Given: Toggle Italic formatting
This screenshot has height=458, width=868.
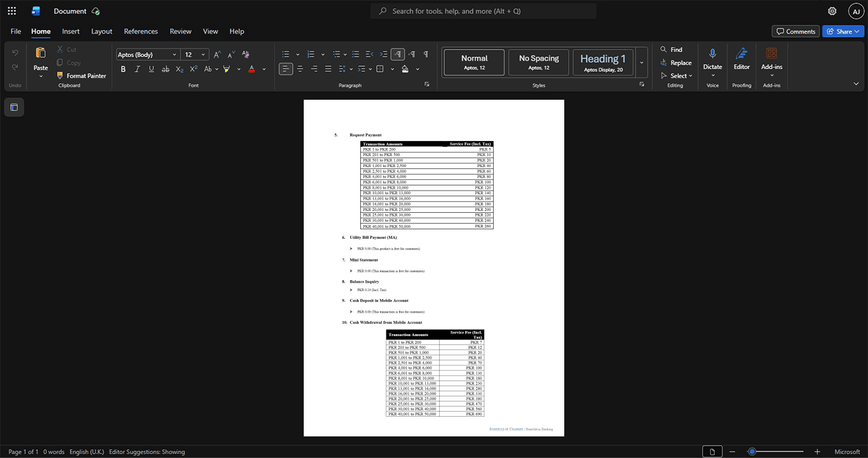Looking at the screenshot, I should pyautogui.click(x=137, y=69).
